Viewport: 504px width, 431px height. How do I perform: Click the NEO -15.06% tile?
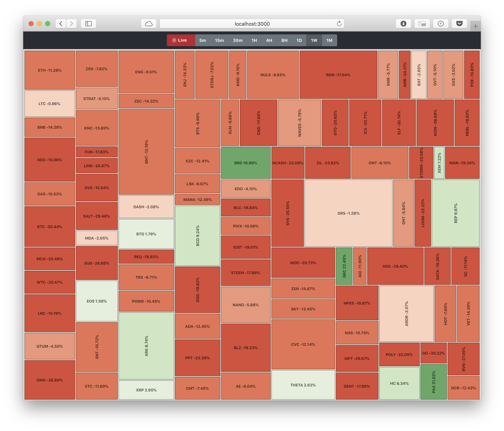tap(50, 160)
